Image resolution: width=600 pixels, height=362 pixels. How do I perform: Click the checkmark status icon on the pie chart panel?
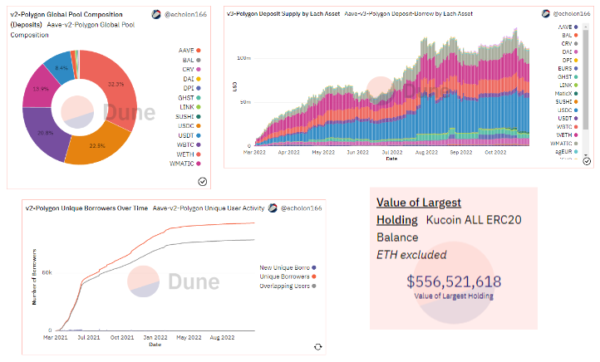202,182
